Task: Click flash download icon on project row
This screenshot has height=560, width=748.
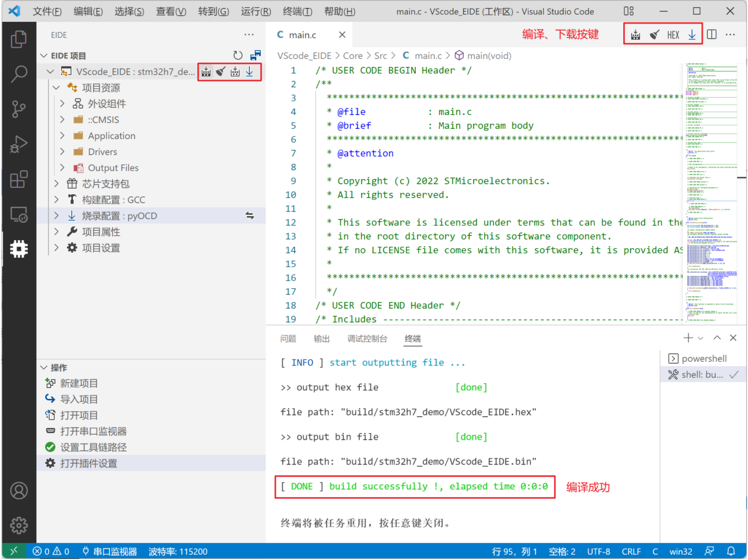Action: tap(249, 72)
